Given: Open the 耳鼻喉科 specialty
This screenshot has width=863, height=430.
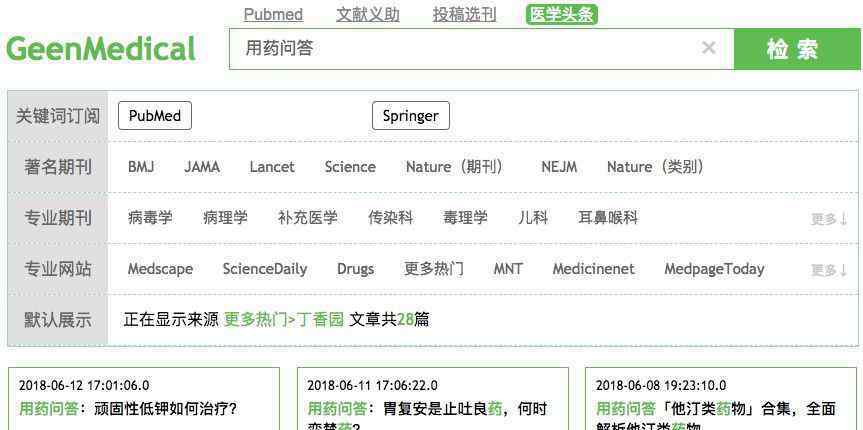Looking at the screenshot, I should [608, 217].
